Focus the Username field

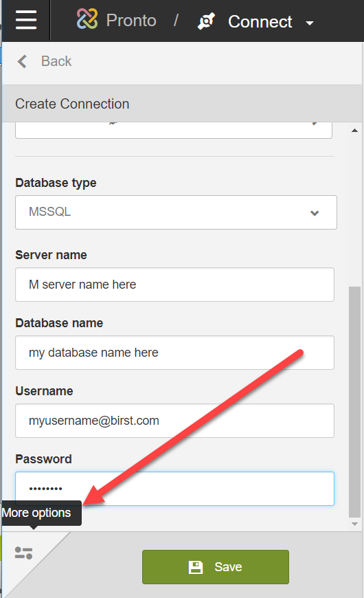174,421
